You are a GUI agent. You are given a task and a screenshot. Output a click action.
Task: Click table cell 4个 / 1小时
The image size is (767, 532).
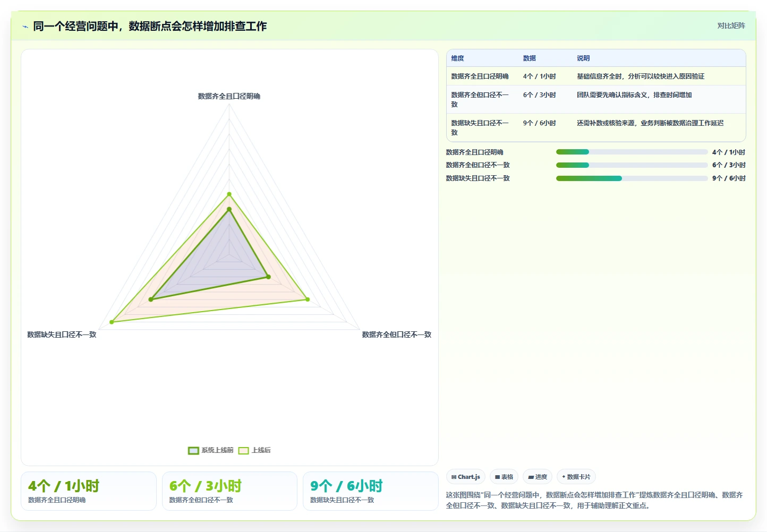click(540, 76)
